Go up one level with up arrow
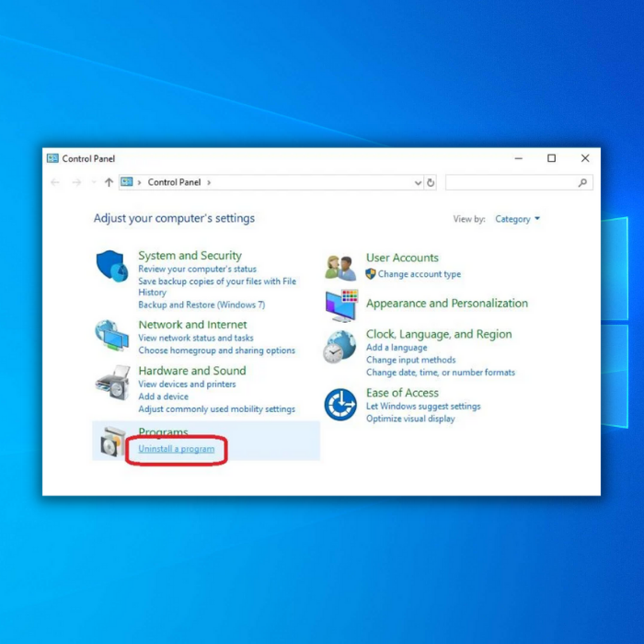The height and width of the screenshot is (644, 644). point(109,182)
